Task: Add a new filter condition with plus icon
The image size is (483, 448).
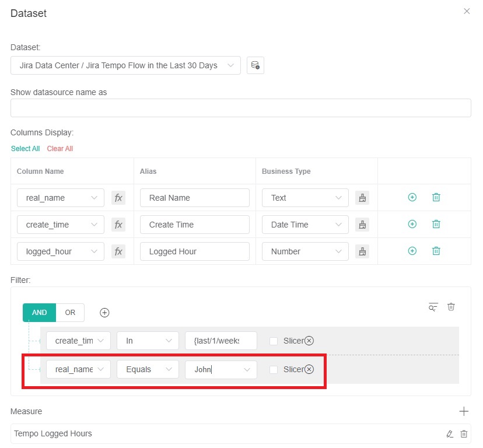Action: (104, 313)
